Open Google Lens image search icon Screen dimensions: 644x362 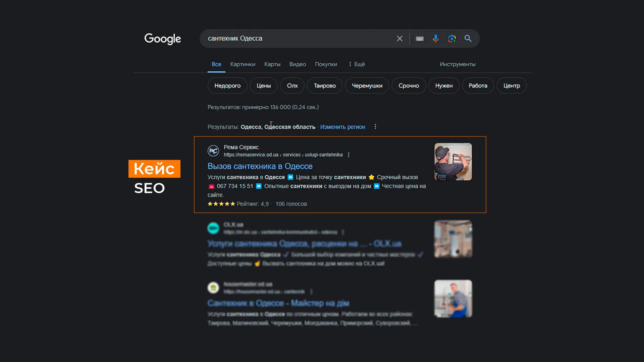452,39
